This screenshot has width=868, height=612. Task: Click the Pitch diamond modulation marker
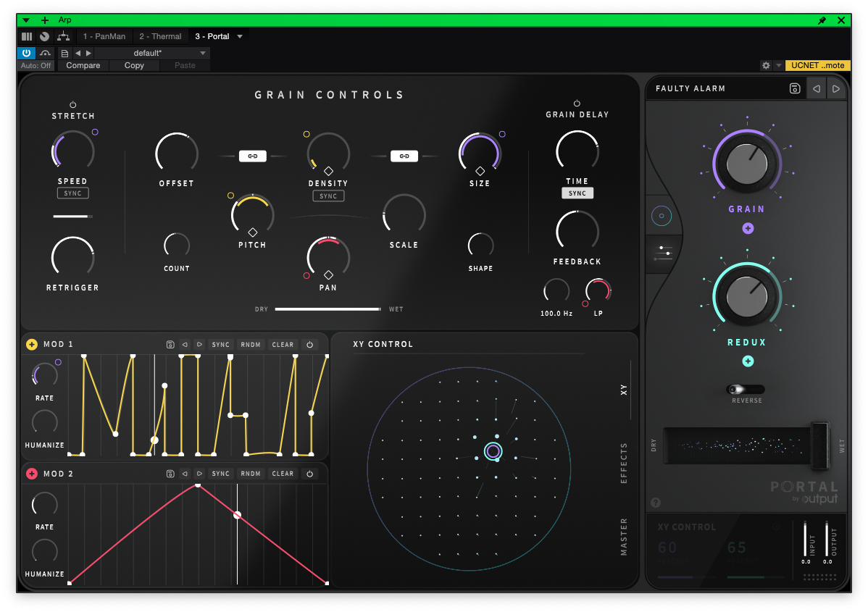252,232
